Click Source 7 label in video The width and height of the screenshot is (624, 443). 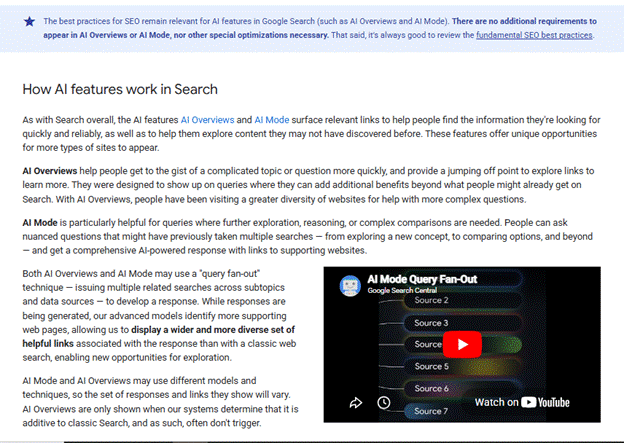tap(431, 411)
